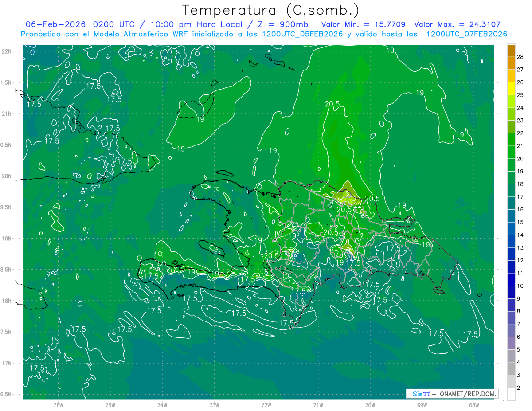Click the longitude axis label "76W"
This screenshot has width=532, height=411.
click(58, 405)
